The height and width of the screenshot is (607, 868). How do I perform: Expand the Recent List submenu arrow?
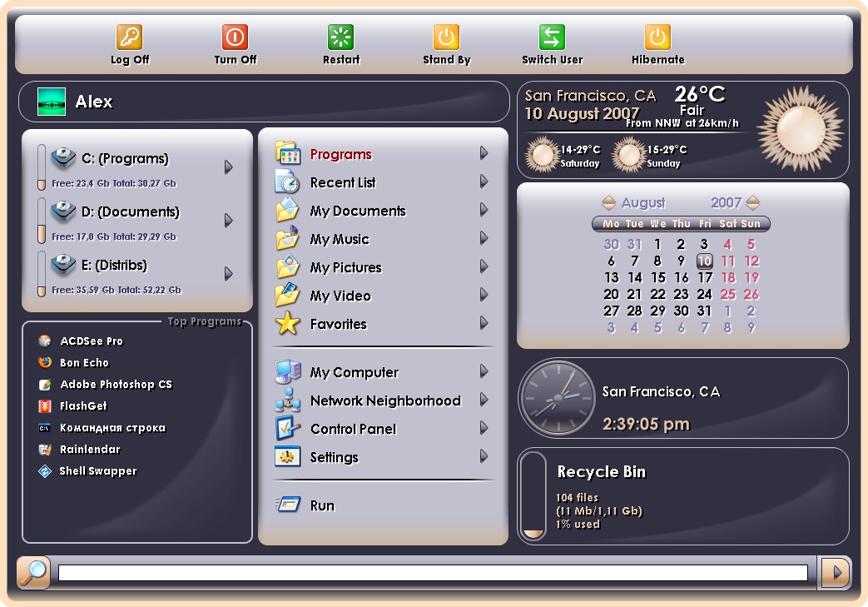[x=484, y=182]
